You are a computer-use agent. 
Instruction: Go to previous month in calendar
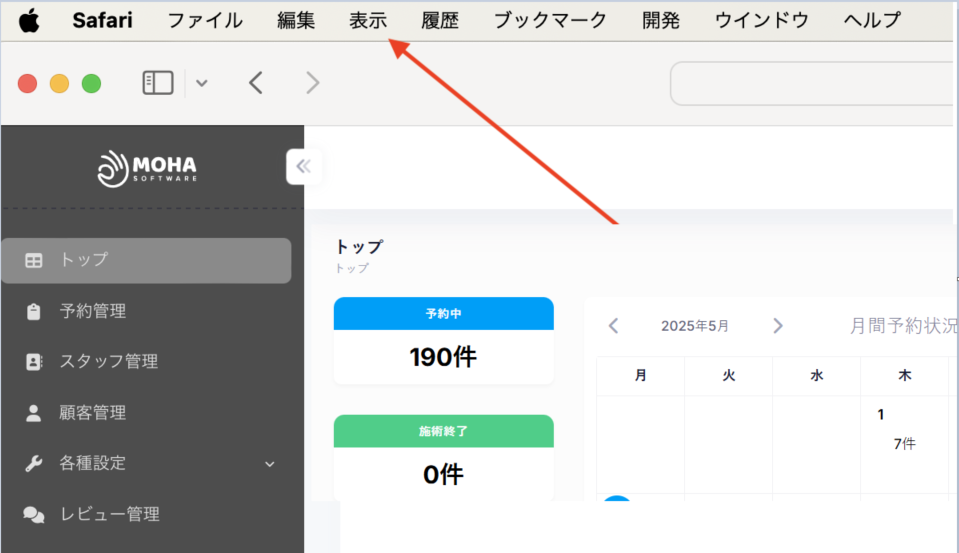[x=614, y=326]
